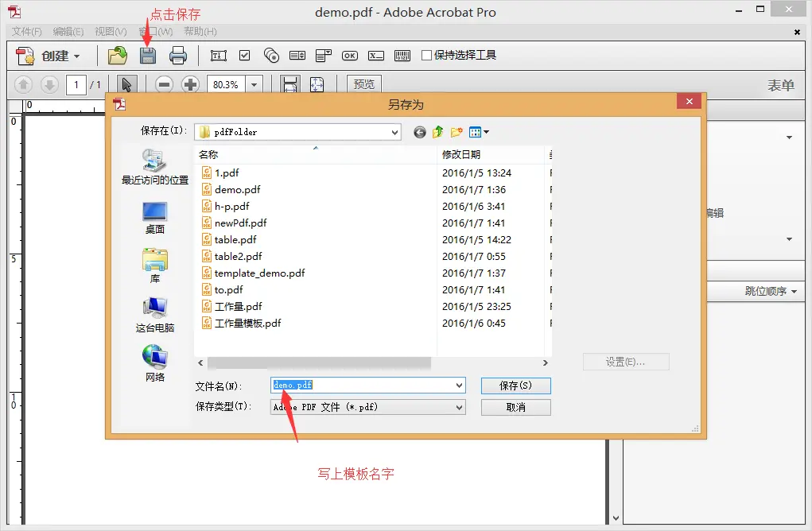Open the view menu icon in dialog
The width and height of the screenshot is (812, 531).
tap(479, 132)
